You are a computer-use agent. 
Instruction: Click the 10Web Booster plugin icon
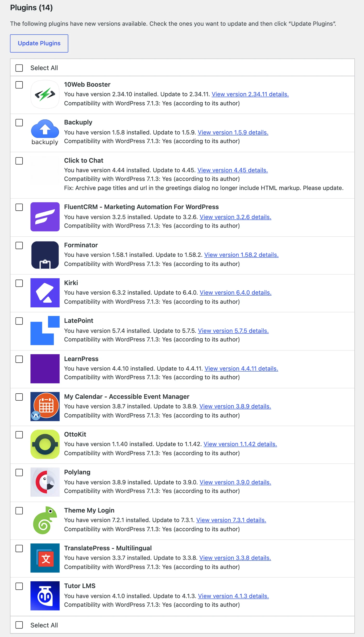(x=45, y=94)
